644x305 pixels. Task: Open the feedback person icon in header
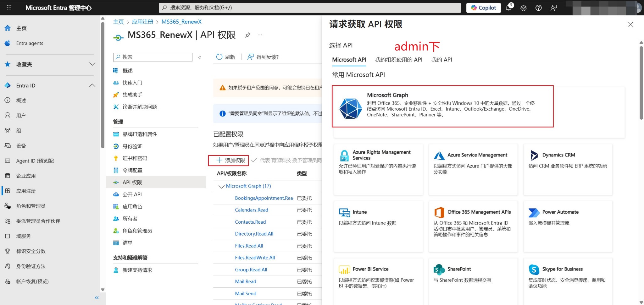tap(554, 8)
